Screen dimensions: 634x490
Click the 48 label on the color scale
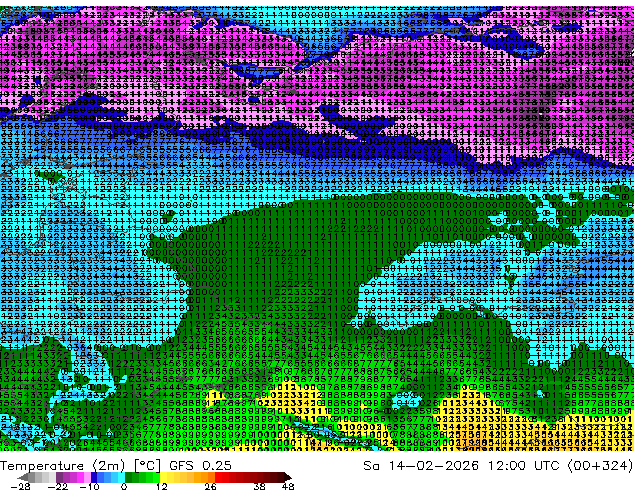tap(288, 486)
